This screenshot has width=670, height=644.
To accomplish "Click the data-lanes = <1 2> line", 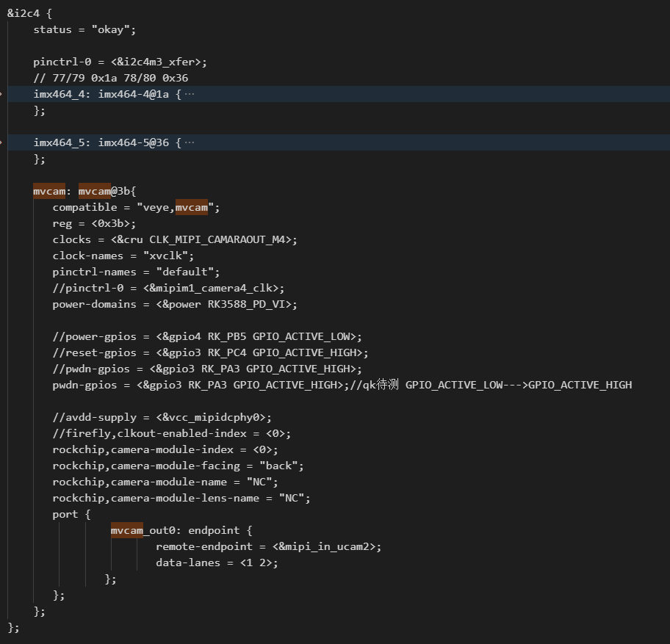I will [x=217, y=562].
